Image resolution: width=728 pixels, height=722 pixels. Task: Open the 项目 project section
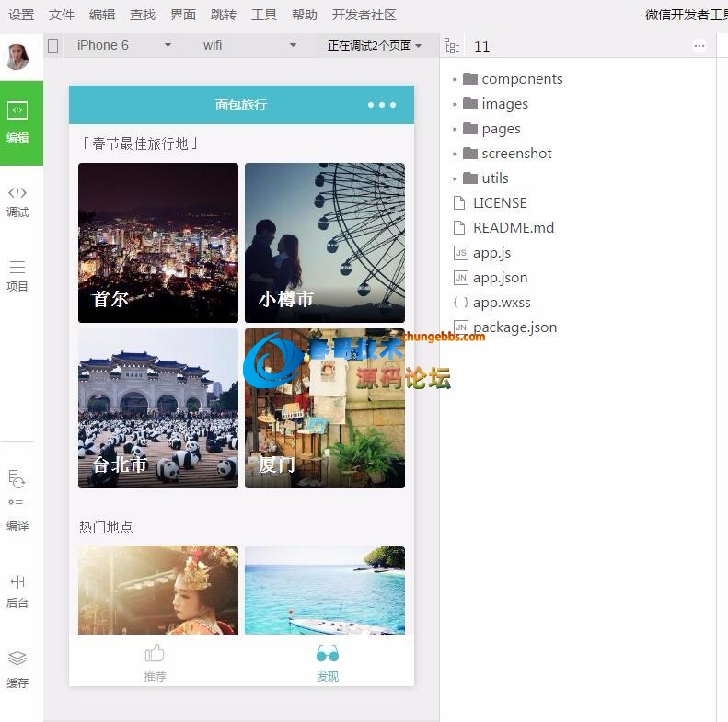pos(17,275)
